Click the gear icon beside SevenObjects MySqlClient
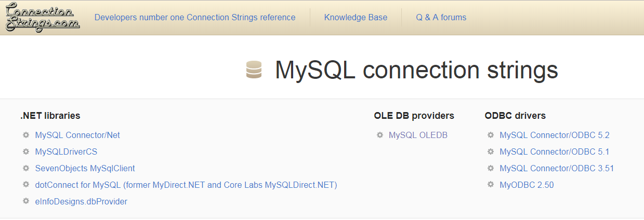The width and height of the screenshot is (644, 220). 25,168
